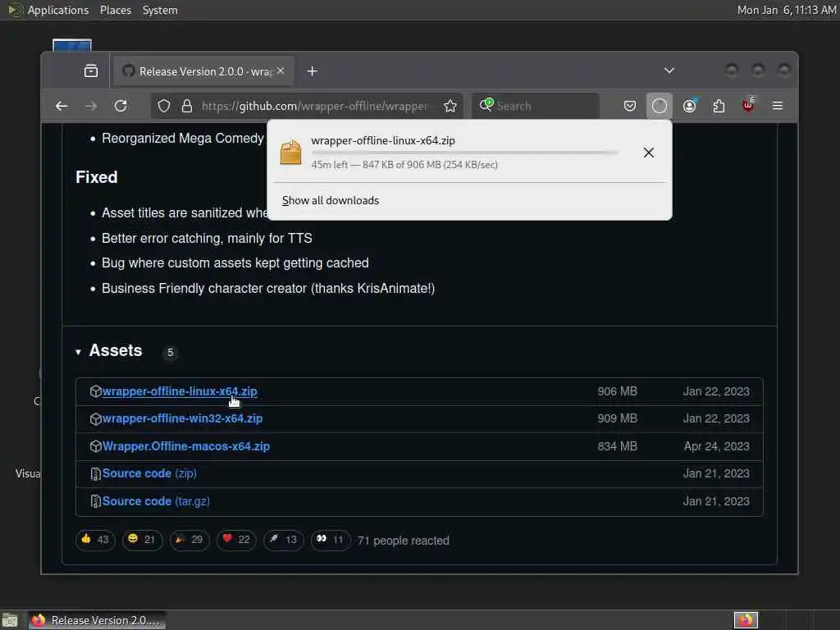Viewport: 840px width, 630px height.
Task: Bookmark this page with the star icon
Action: 450,106
